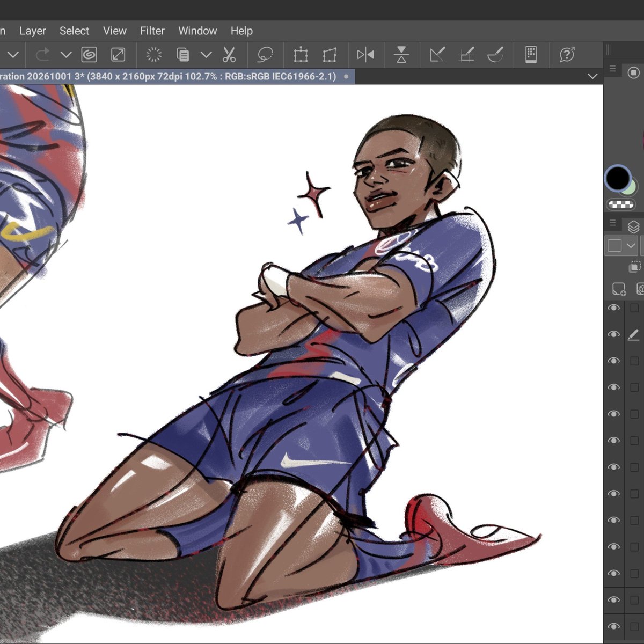
Task: Open the dropdown arrow beside the copy icon
Action: pos(206,55)
